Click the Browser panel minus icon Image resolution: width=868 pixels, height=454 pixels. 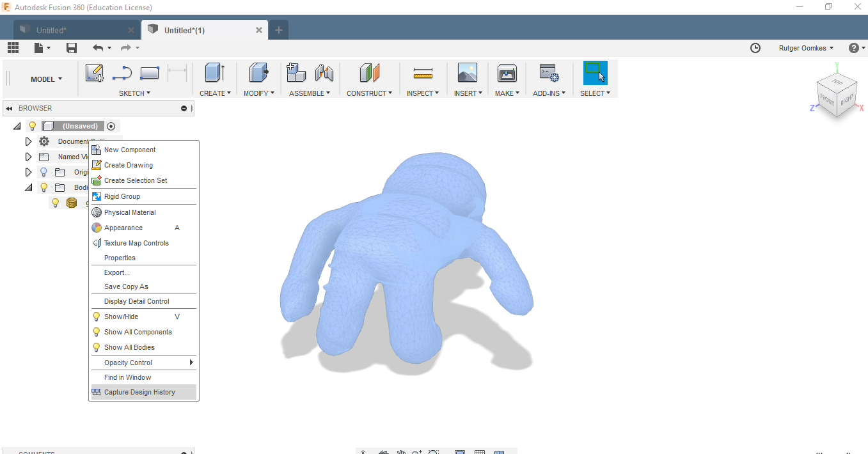coord(184,108)
